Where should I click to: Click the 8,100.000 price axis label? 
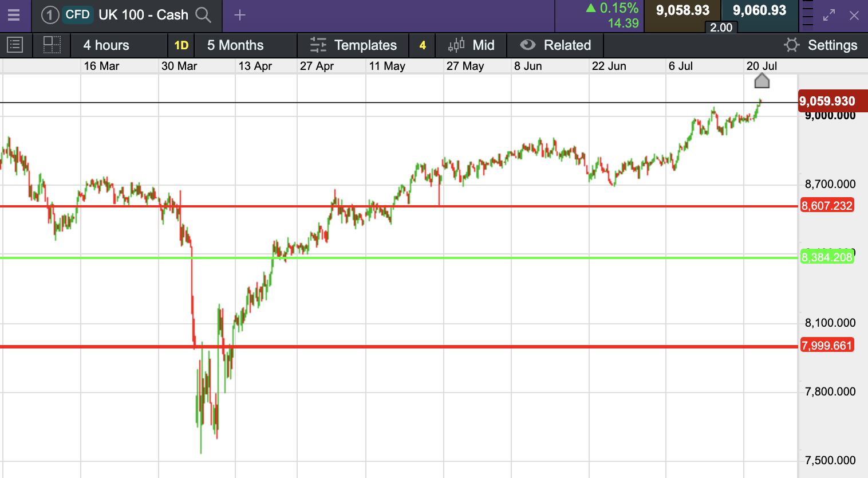click(830, 323)
